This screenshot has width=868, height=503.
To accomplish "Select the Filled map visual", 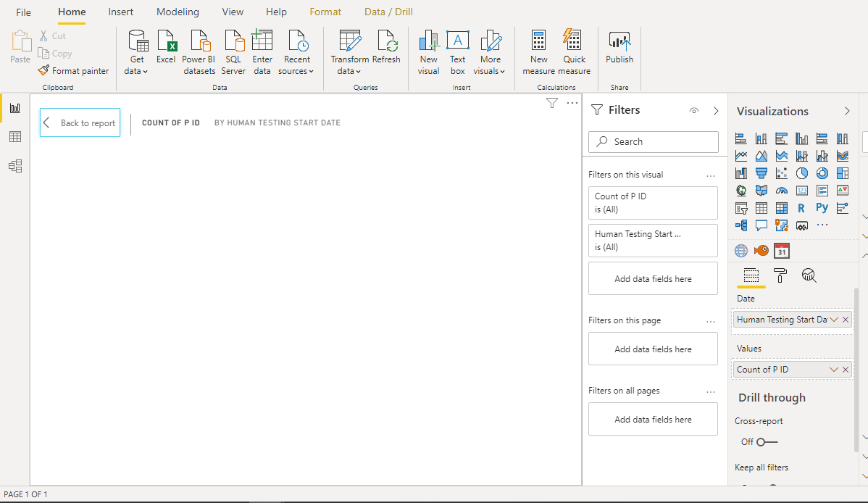I will click(761, 191).
